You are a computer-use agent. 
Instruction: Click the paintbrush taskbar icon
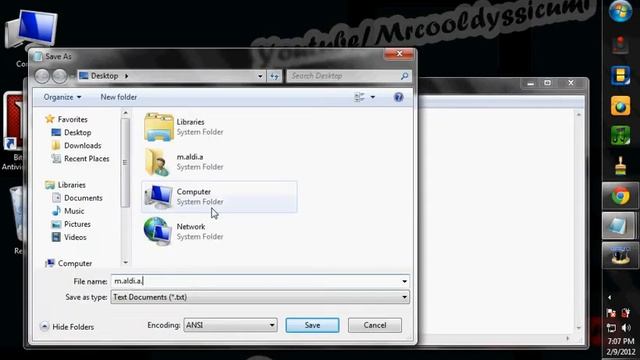click(x=620, y=166)
